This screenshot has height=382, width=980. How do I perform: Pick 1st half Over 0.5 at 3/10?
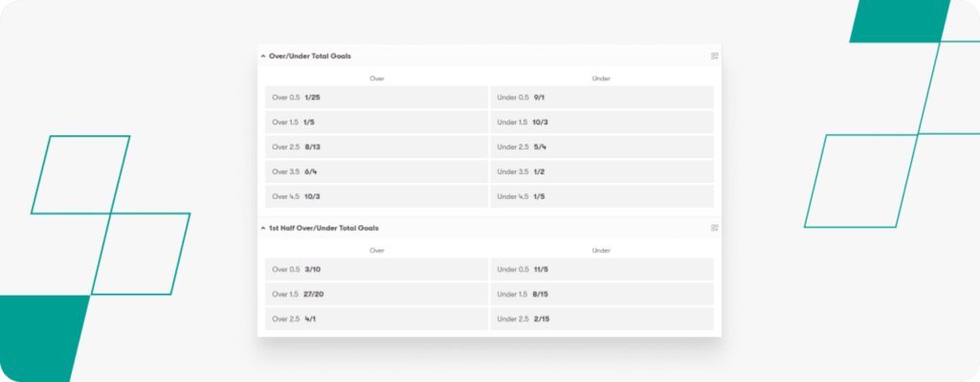(376, 269)
